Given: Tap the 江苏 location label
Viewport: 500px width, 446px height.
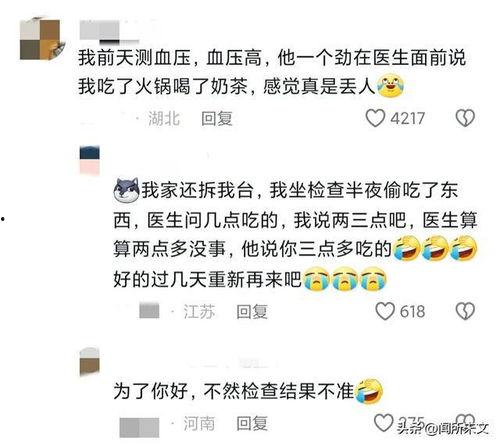Looking at the screenshot, I should point(199,312).
